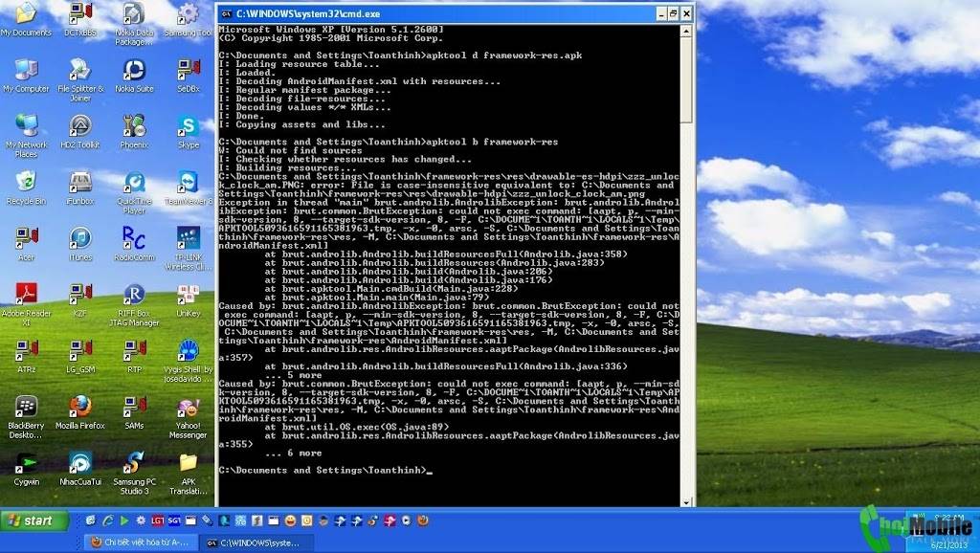Click the Firefox quick launch icon
This screenshot has width=980, height=553.
(x=423, y=520)
